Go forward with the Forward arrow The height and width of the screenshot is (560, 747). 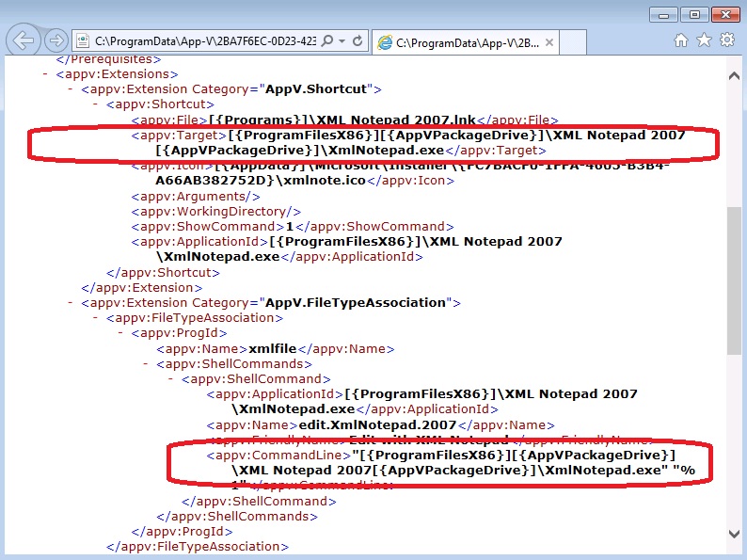pos(56,40)
